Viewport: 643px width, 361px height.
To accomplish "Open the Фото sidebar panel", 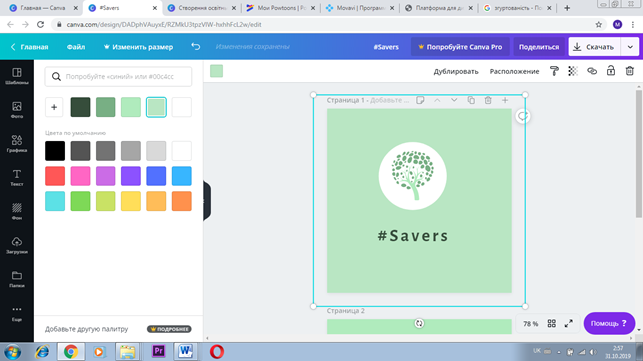I will pos(17,110).
